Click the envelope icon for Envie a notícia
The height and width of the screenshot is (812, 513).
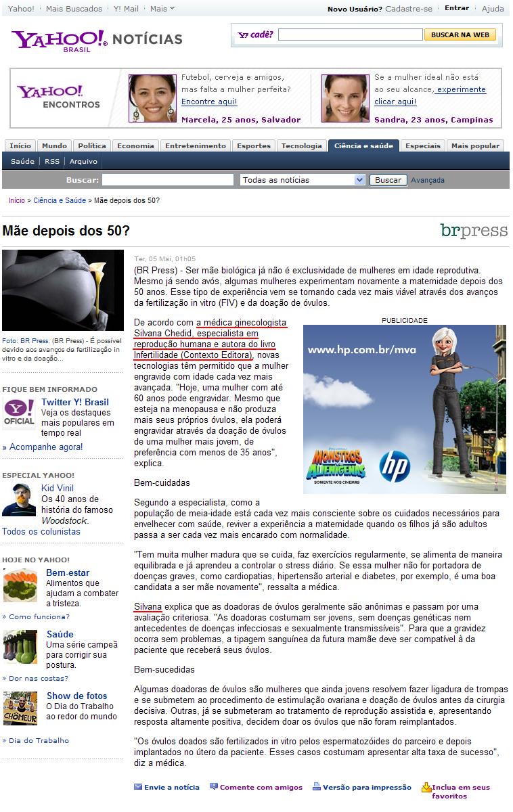click(138, 787)
